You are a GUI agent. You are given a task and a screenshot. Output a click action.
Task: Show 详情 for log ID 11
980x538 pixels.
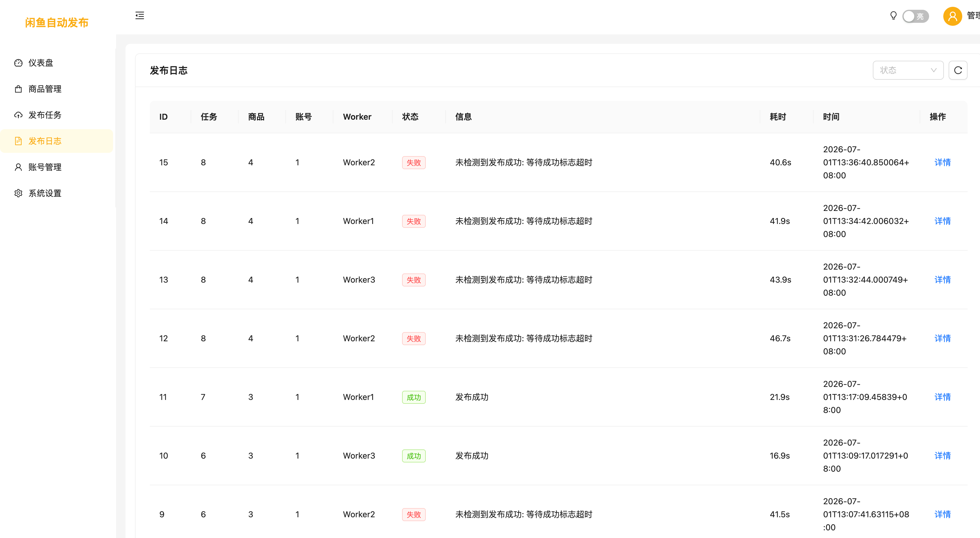click(x=942, y=397)
